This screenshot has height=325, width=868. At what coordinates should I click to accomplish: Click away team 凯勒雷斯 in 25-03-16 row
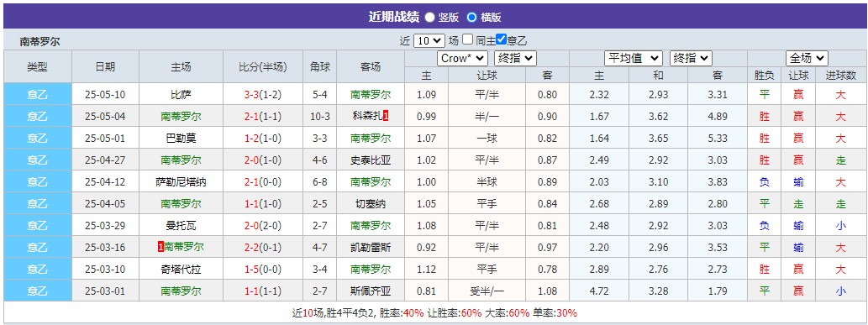click(x=371, y=248)
